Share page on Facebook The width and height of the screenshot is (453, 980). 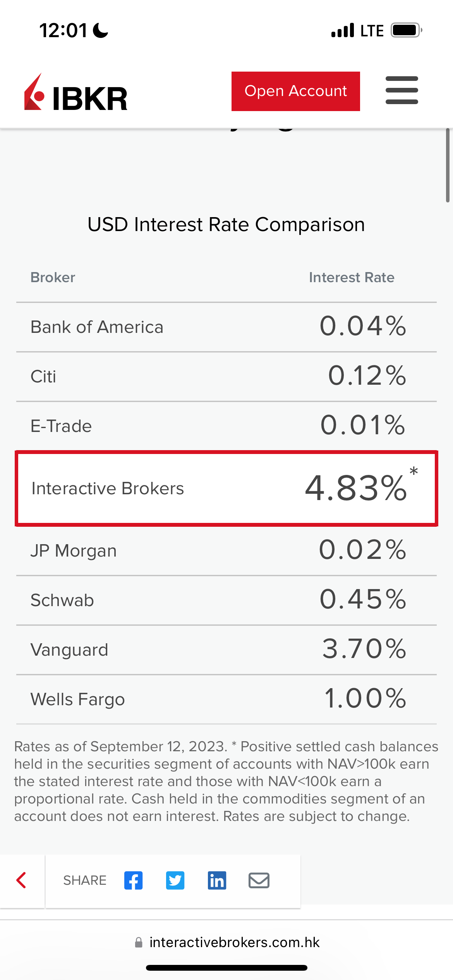[x=133, y=881]
